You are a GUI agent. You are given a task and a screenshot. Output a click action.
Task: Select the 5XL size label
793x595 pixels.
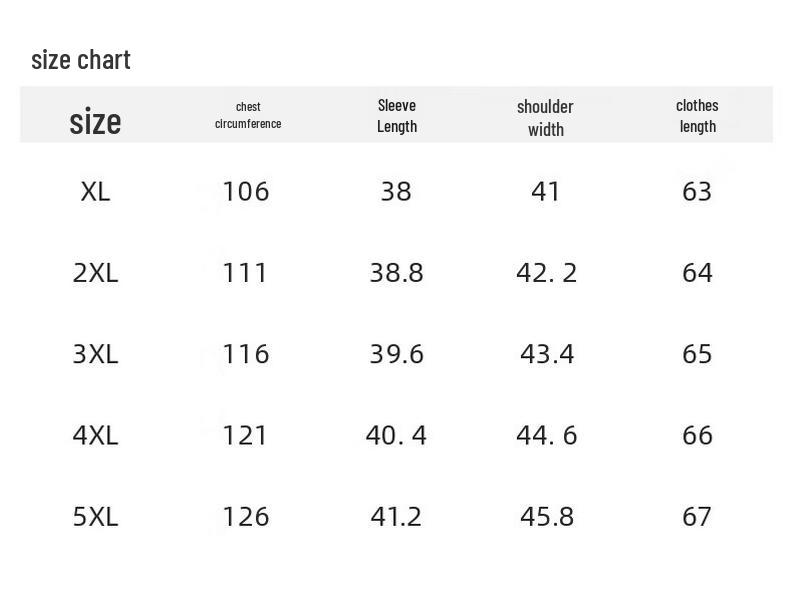tap(95, 516)
